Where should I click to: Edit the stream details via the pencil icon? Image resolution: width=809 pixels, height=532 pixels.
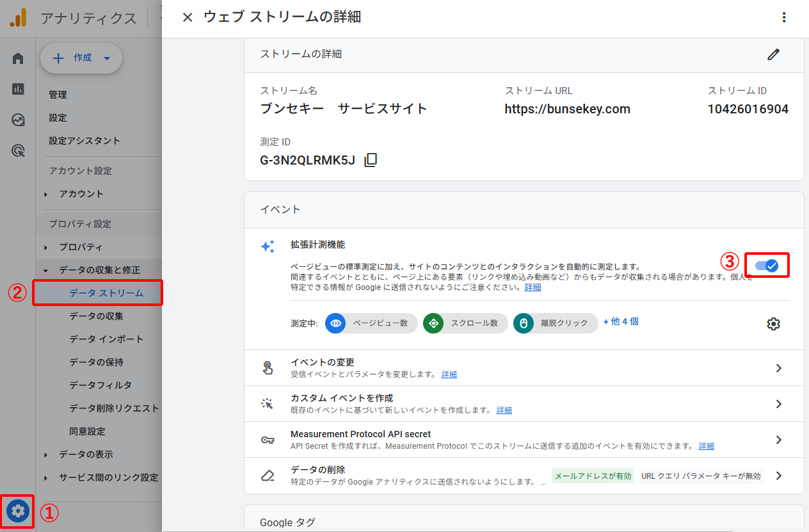point(773,55)
